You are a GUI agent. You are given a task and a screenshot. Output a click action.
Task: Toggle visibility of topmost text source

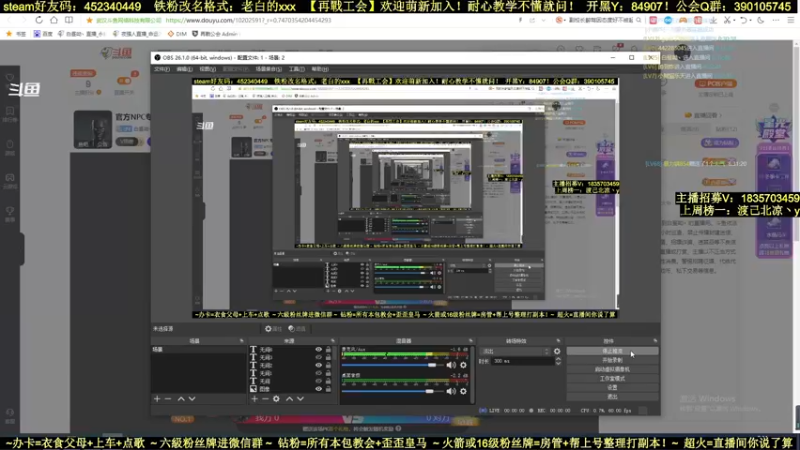coord(319,350)
